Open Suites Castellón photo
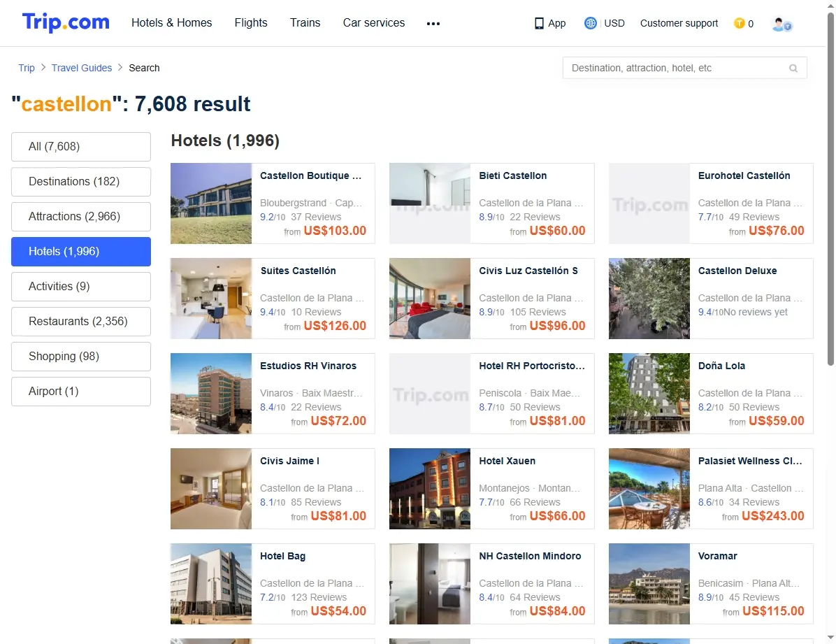This screenshot has width=836, height=644. [x=210, y=299]
